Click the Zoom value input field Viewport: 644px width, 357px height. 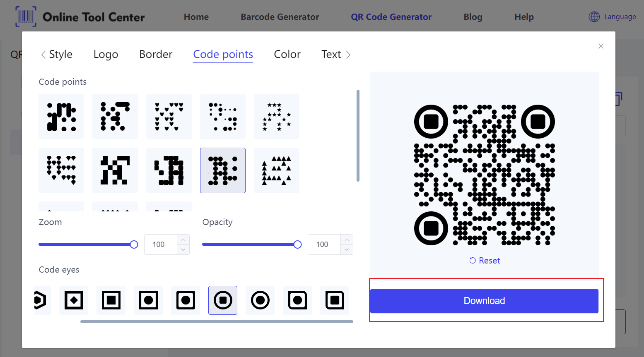coord(161,244)
